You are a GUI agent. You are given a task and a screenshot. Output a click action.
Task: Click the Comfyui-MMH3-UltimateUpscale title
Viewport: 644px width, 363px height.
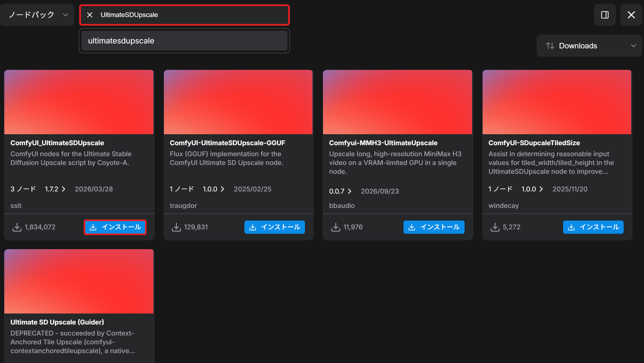383,143
